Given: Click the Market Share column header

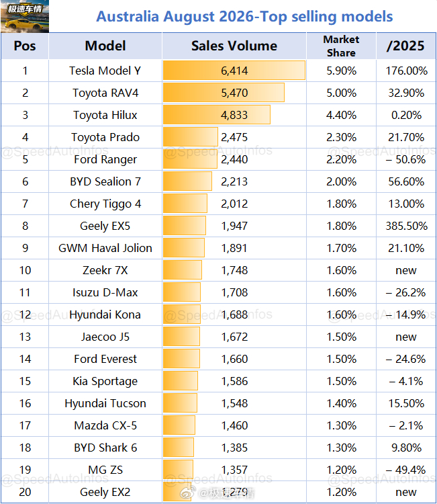Looking at the screenshot, I should [x=341, y=46].
